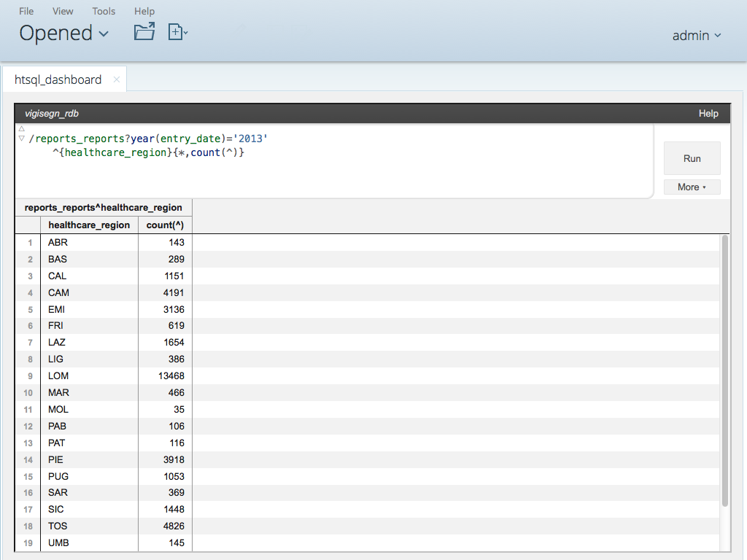The width and height of the screenshot is (747, 560).
Task: Click count value 4191
Action: tap(174, 292)
